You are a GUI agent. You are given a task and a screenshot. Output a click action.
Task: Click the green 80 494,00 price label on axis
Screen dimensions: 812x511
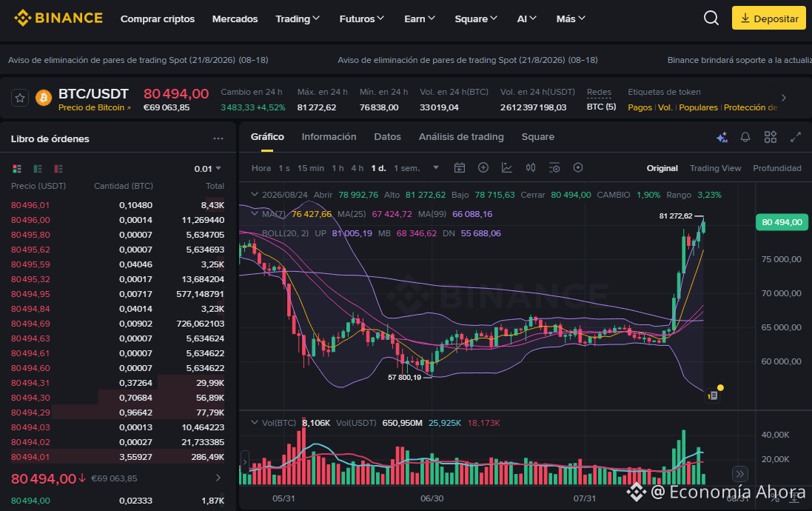pyautogui.click(x=782, y=222)
